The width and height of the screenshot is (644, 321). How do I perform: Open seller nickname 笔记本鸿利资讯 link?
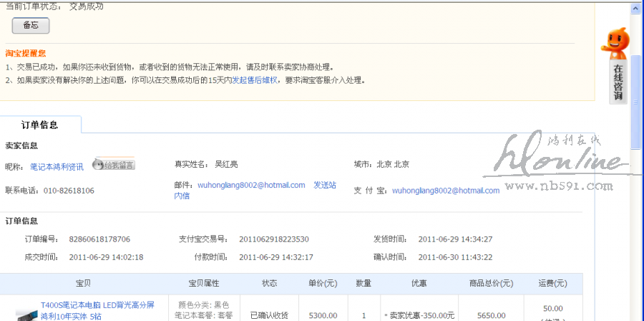pos(57,166)
